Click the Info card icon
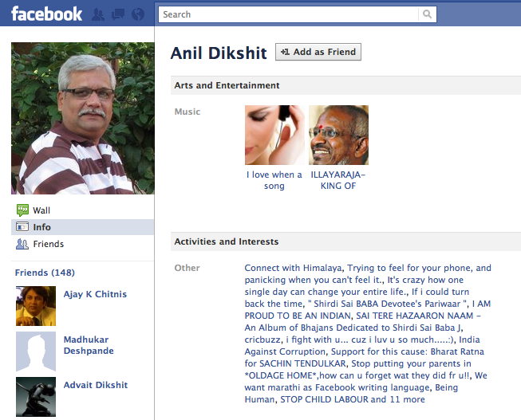 pyautogui.click(x=22, y=227)
